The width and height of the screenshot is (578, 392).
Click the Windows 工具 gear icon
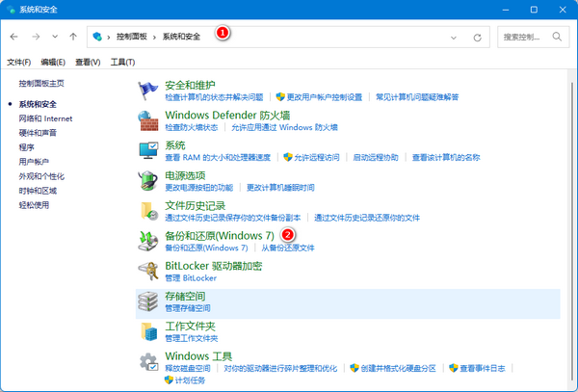[x=147, y=361]
